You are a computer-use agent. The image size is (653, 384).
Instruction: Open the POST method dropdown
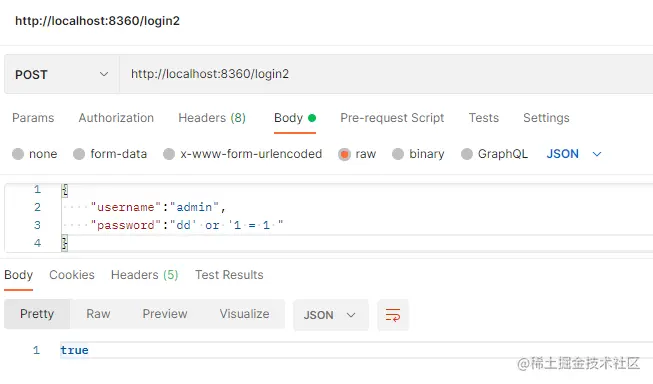pos(62,75)
